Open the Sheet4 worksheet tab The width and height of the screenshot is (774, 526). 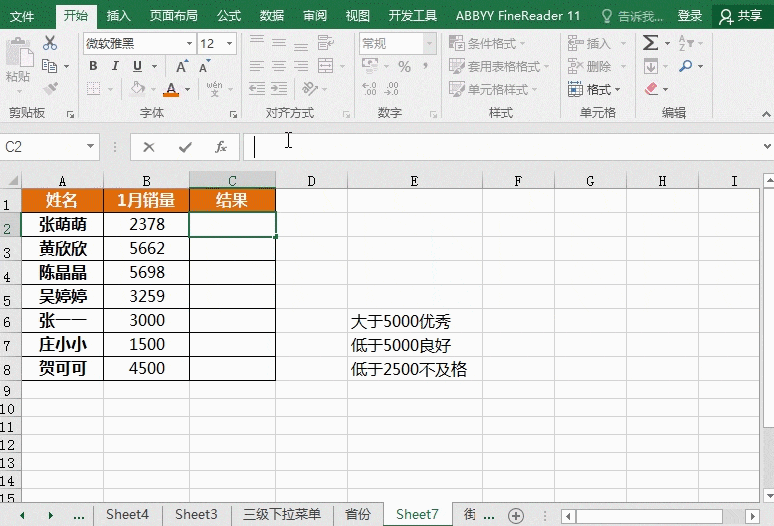pyautogui.click(x=127, y=515)
